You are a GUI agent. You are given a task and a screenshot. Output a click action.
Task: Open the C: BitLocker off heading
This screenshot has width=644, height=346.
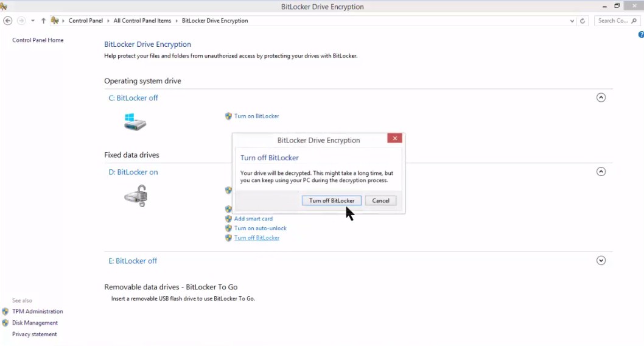click(x=133, y=98)
